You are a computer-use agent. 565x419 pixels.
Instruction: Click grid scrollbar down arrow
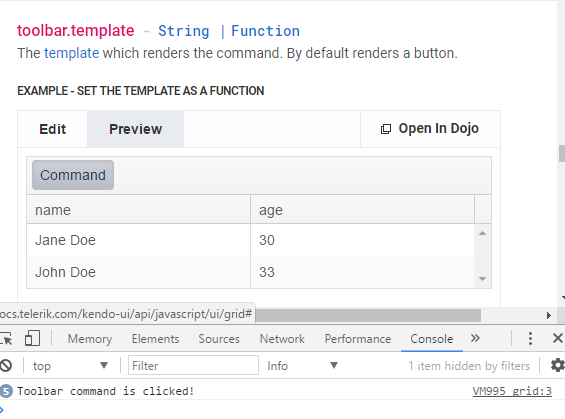click(x=483, y=279)
